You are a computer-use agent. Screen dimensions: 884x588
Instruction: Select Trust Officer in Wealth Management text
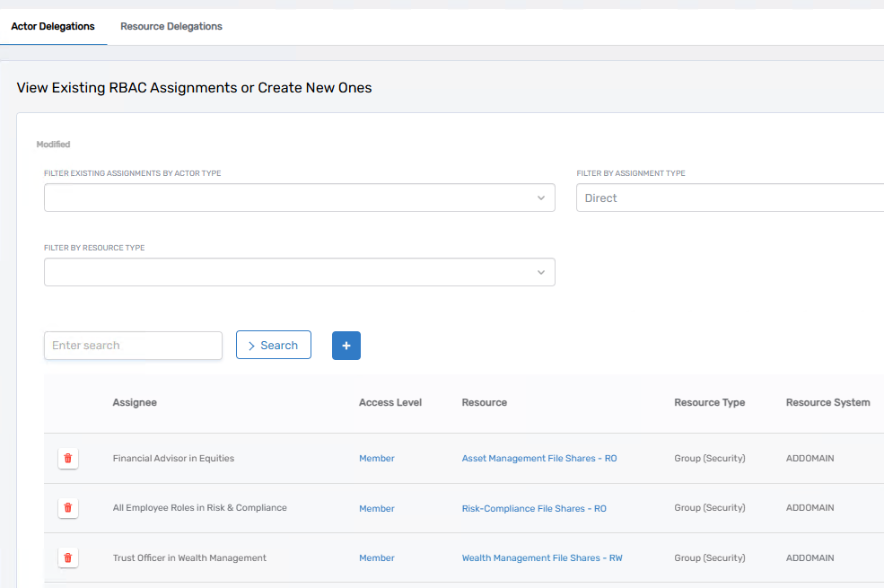[189, 558]
